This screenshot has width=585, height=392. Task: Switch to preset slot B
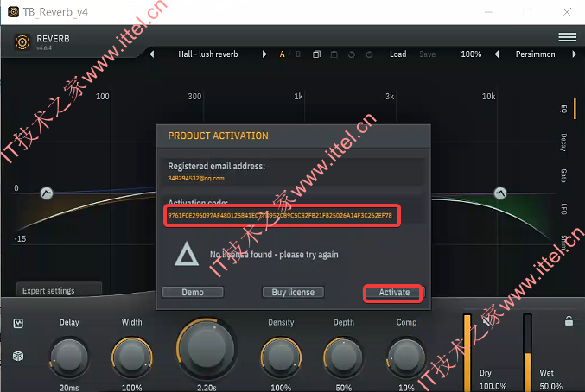(298, 54)
